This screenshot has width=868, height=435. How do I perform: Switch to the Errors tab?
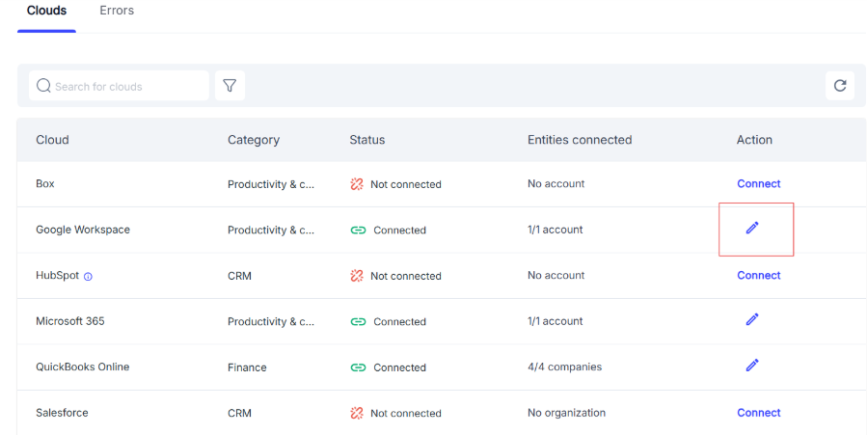(117, 11)
